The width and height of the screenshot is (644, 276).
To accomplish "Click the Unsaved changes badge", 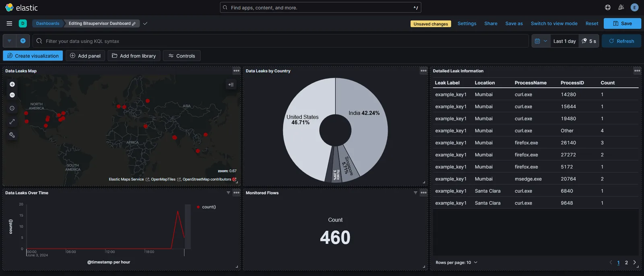I will [431, 24].
